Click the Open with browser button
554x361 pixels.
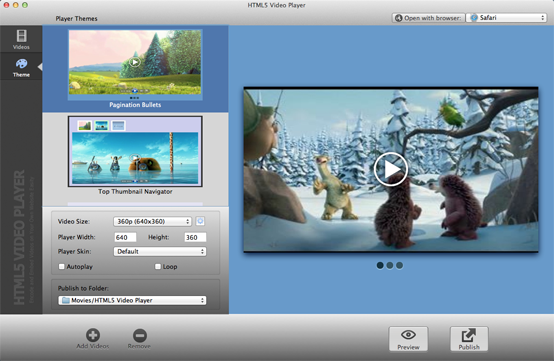click(428, 18)
